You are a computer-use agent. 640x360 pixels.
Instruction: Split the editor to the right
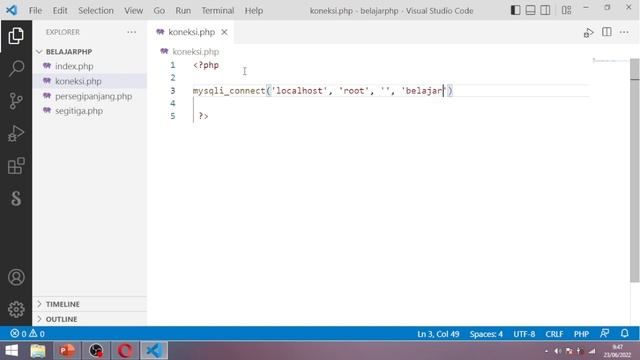point(607,32)
